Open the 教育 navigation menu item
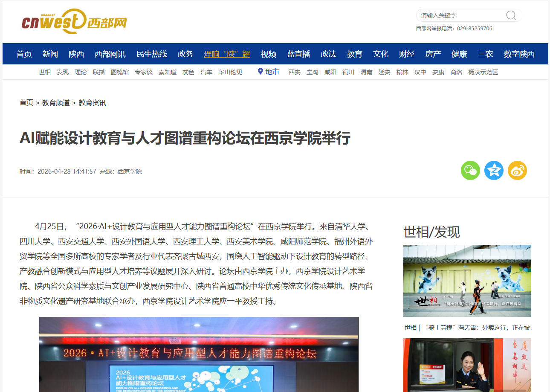 coord(354,54)
